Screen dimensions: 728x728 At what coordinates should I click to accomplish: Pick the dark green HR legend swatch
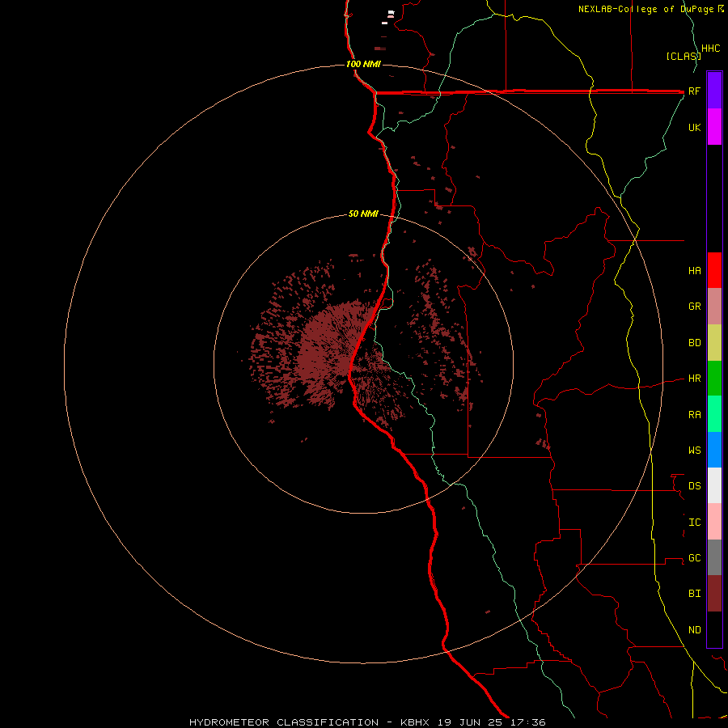click(714, 379)
